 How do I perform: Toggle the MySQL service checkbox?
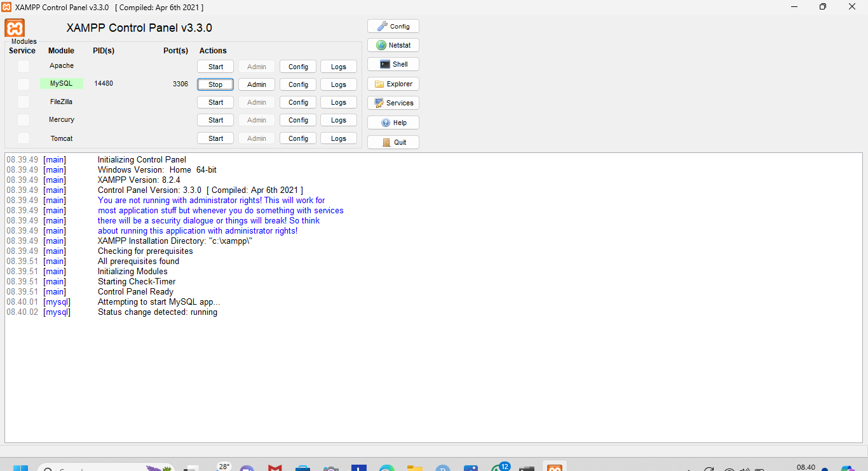pyautogui.click(x=24, y=84)
